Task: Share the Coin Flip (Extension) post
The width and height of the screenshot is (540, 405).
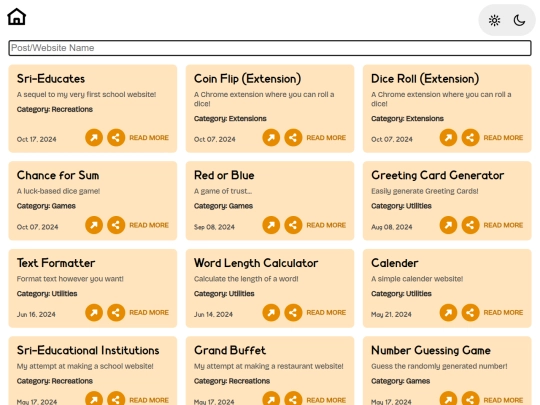Action: pos(293,138)
